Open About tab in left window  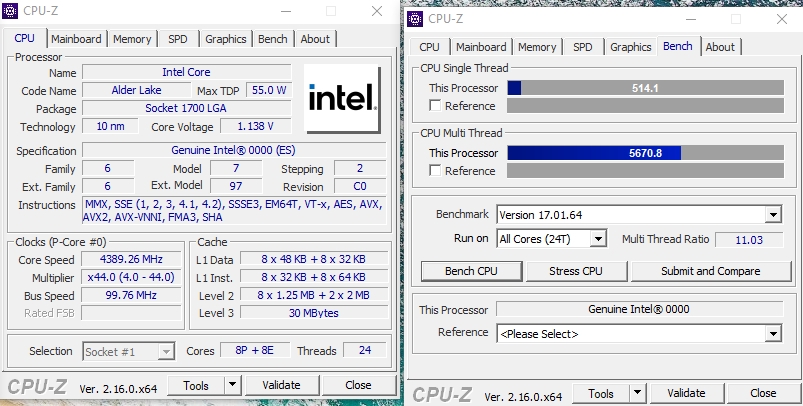315,39
